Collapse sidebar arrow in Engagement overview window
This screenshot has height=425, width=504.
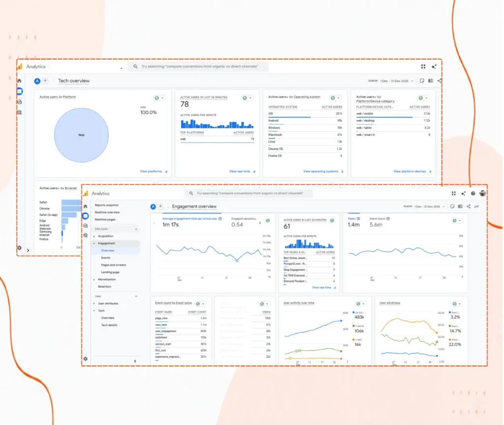(135, 361)
